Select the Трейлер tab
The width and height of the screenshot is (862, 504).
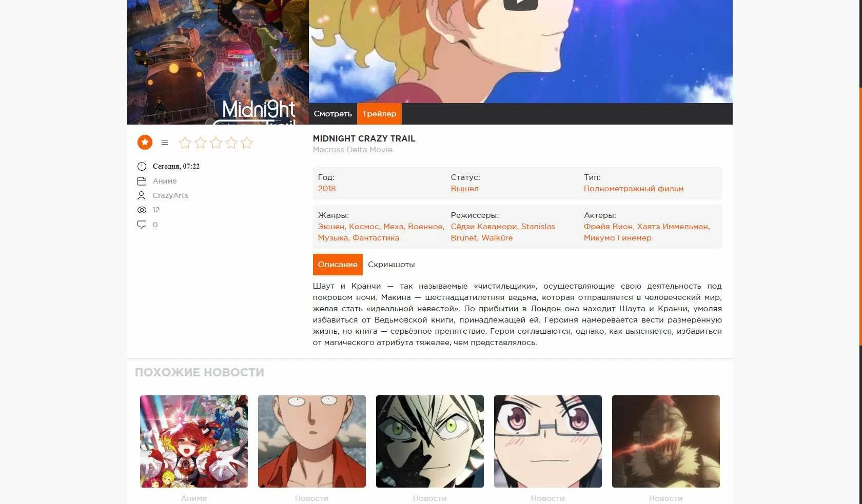point(379,114)
